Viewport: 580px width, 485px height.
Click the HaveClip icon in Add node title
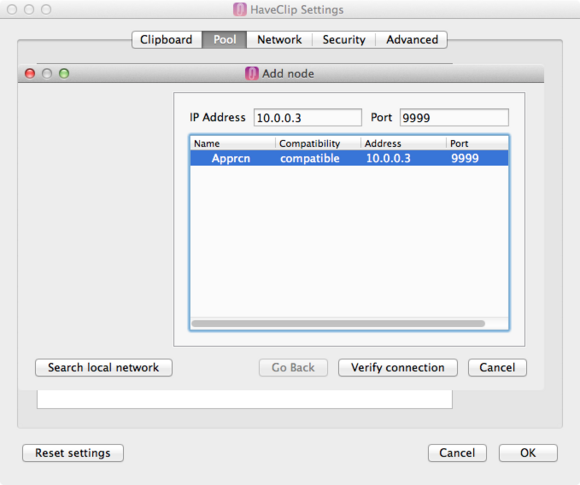pos(252,73)
